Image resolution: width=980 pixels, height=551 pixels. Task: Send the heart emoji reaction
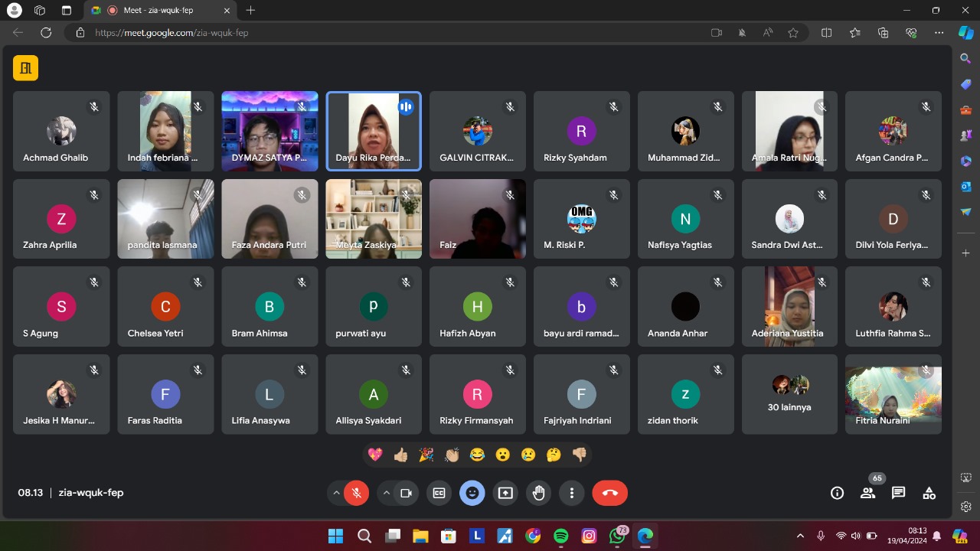(x=375, y=455)
